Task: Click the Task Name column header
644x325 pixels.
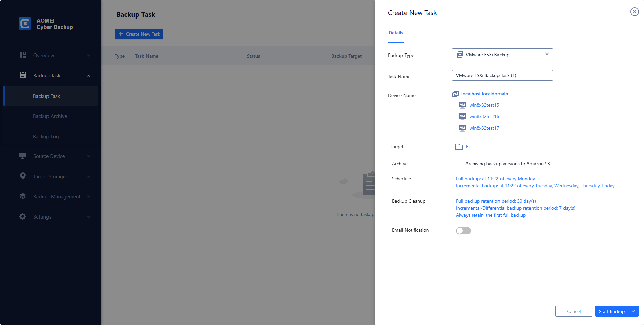Action: (147, 56)
